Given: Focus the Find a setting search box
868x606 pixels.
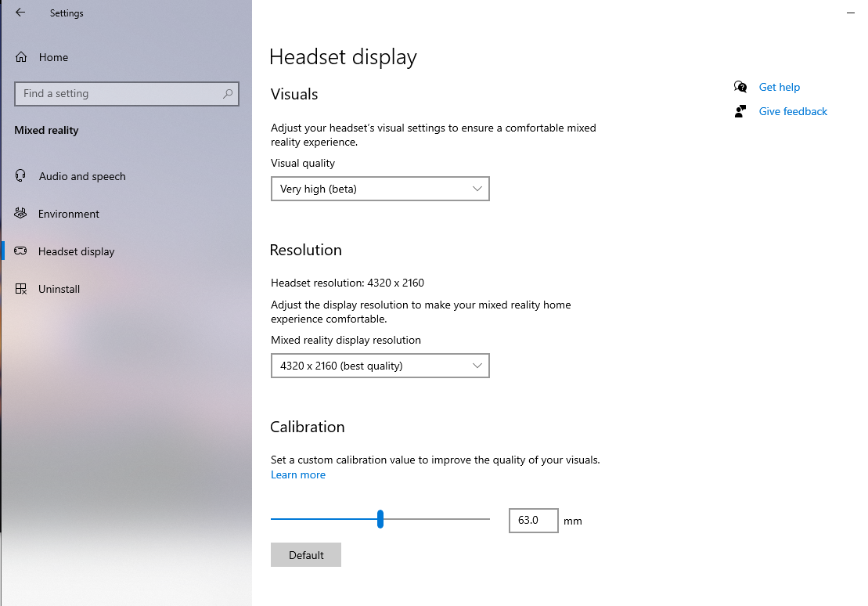Looking at the screenshot, I should tap(127, 94).
